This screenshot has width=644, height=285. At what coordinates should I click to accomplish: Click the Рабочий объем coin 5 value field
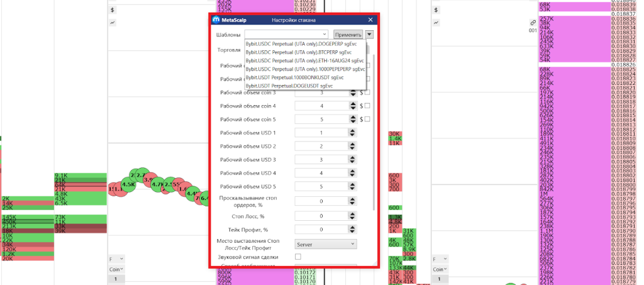(322, 120)
